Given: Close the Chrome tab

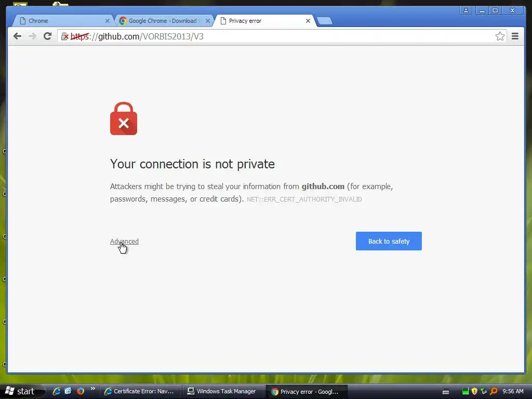Looking at the screenshot, I should [x=108, y=21].
